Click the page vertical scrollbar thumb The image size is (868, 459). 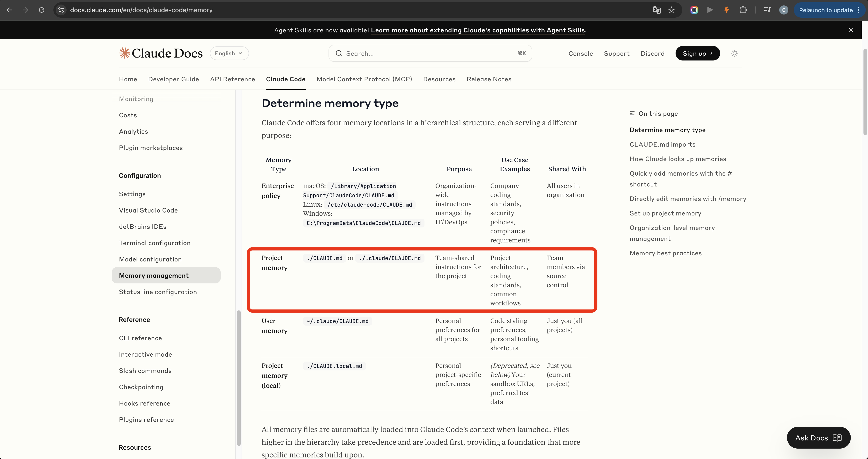coord(865,92)
